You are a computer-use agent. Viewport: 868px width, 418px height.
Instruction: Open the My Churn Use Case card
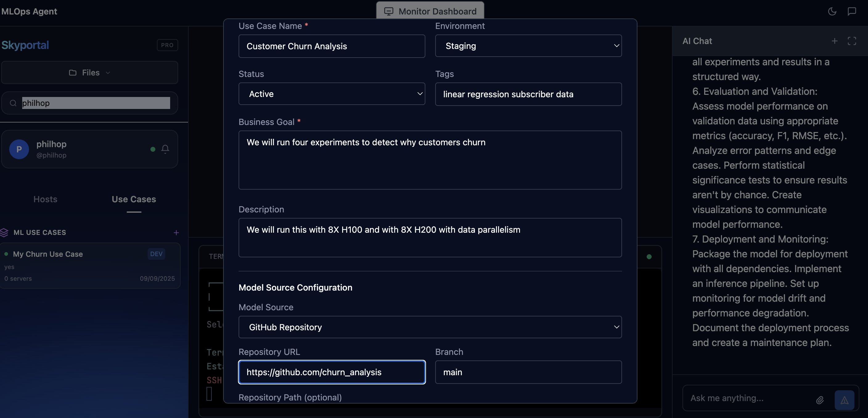tap(48, 254)
